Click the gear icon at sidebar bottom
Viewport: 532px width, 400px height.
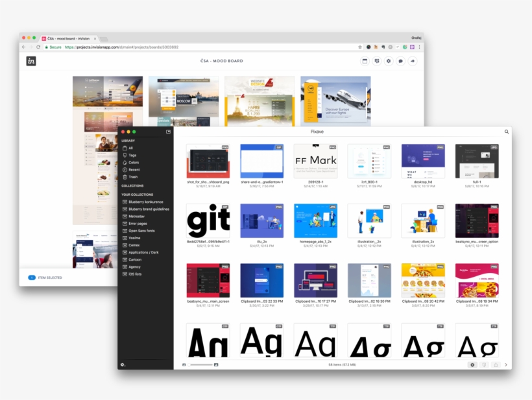tap(123, 364)
